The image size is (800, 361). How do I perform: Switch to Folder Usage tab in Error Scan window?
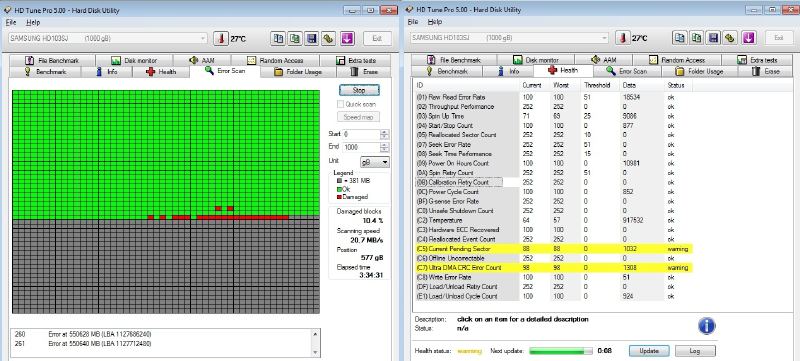pos(298,72)
